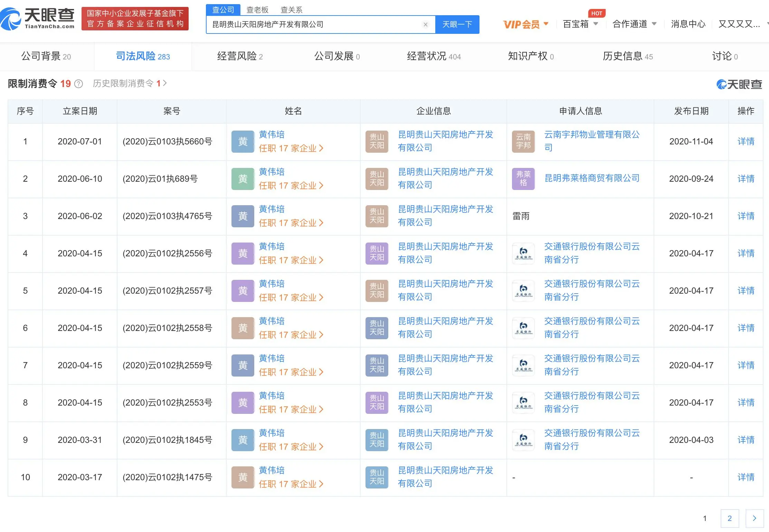Click Bank of Communications logo in row 6
The width and height of the screenshot is (769, 532).
[523, 328]
